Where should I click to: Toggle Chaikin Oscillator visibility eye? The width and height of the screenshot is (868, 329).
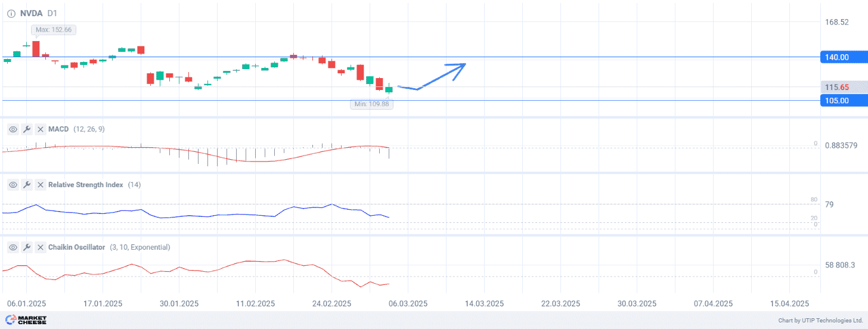click(13, 247)
